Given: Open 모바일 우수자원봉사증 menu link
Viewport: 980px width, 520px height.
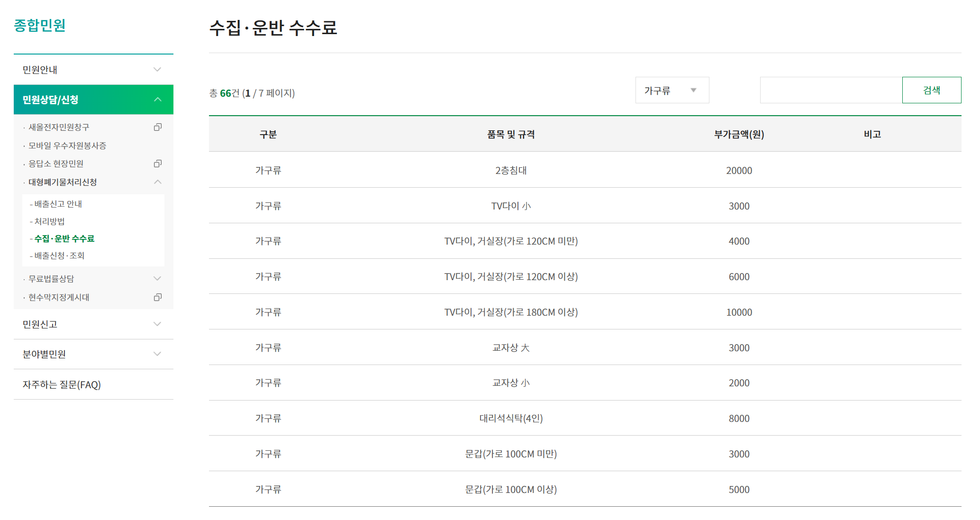Looking at the screenshot, I should (x=67, y=146).
